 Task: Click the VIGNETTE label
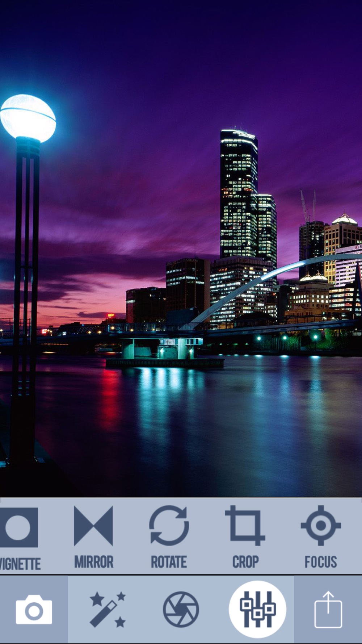tap(20, 564)
